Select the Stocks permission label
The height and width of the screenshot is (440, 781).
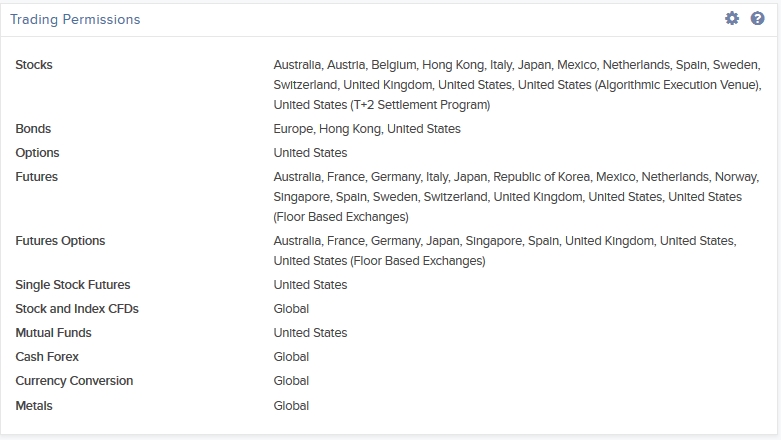click(34, 65)
